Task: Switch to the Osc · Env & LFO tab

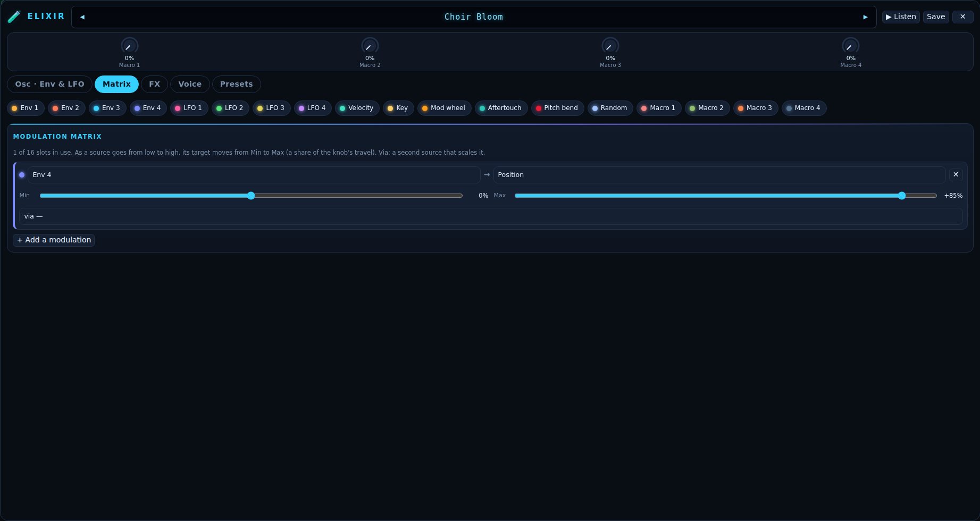Action: [49, 84]
